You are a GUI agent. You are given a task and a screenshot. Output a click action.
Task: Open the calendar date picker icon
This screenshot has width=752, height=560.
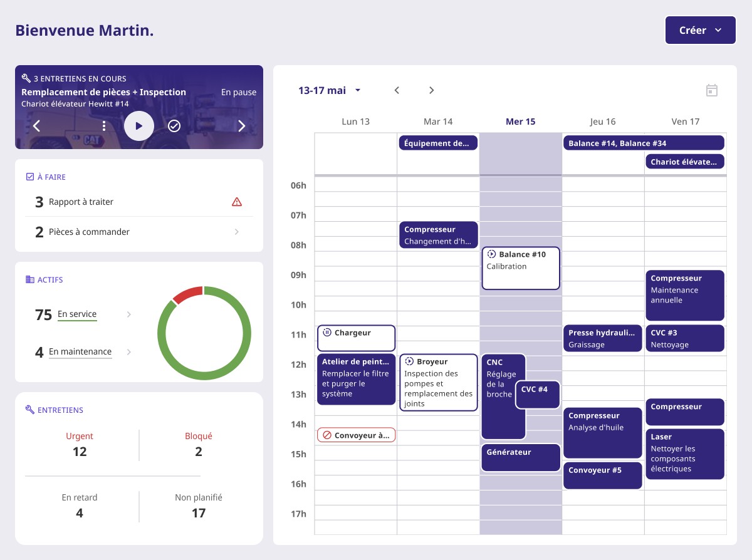tap(712, 90)
